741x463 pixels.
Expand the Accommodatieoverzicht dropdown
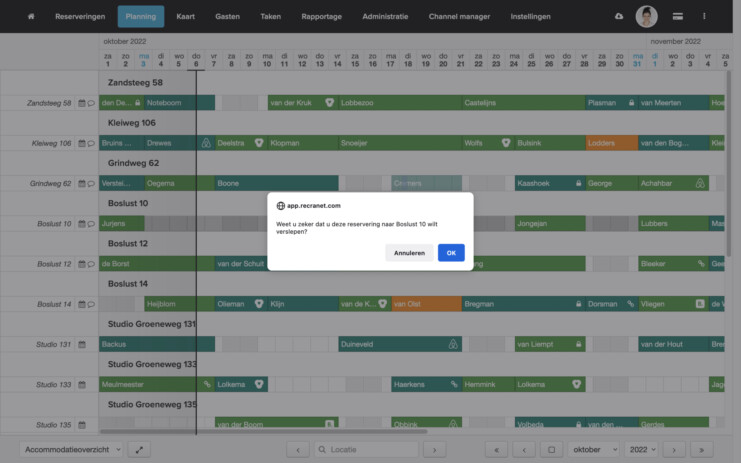coord(71,450)
